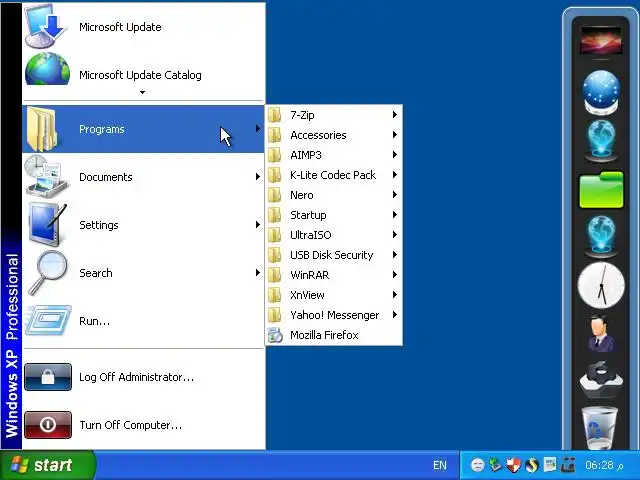The image size is (640, 480).
Task: Click the taskbar clock showing 06:28
Action: pyautogui.click(x=604, y=465)
